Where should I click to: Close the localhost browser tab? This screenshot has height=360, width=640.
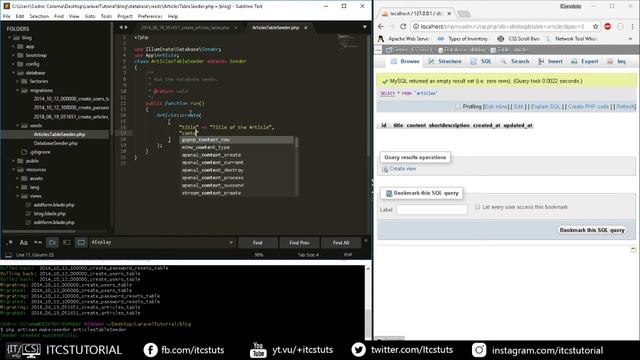pos(449,13)
